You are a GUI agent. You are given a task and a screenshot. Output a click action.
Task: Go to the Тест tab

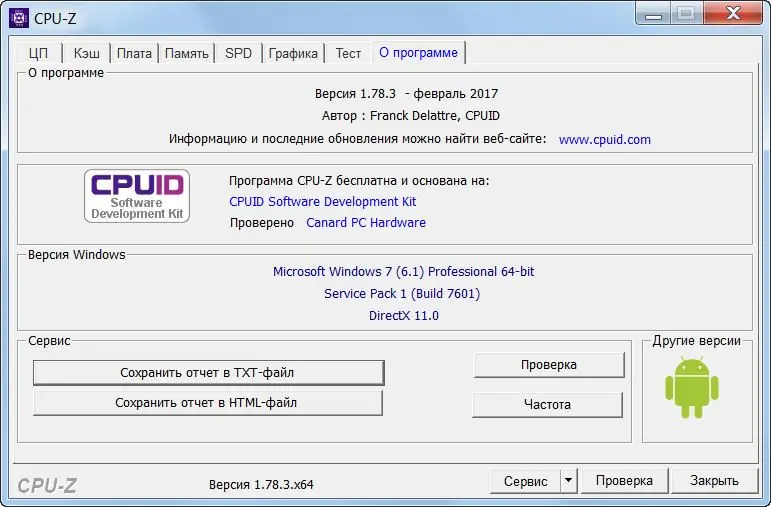tap(348, 53)
